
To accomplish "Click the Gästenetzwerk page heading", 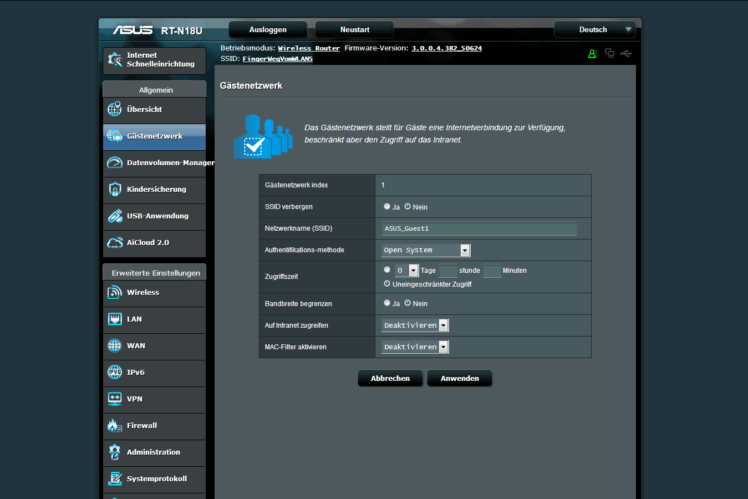I will coord(251,86).
